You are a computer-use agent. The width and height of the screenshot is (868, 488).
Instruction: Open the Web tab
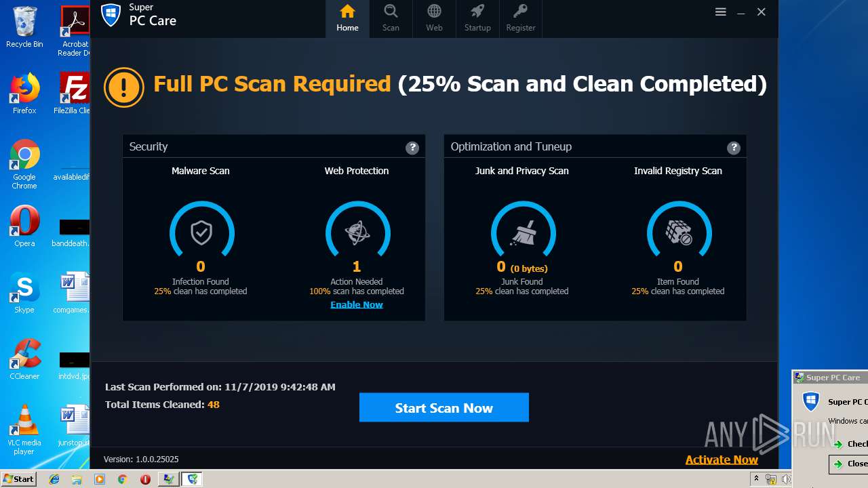point(434,18)
